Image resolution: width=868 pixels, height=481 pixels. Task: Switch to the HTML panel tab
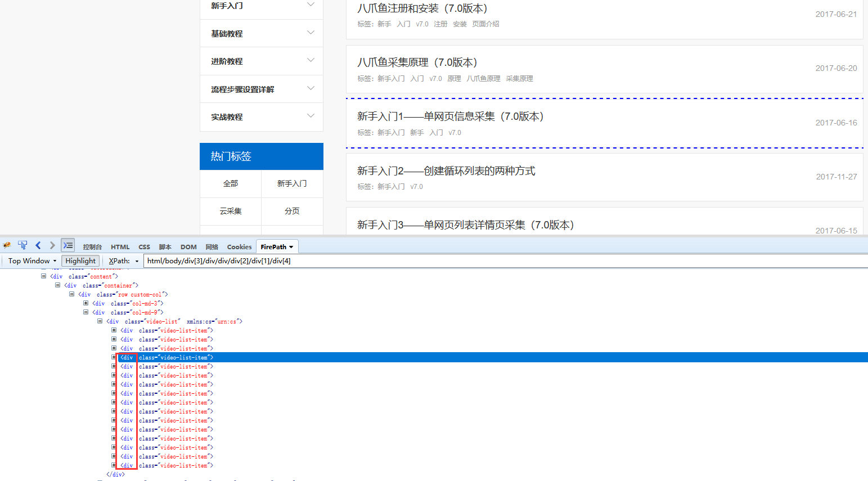coord(120,247)
